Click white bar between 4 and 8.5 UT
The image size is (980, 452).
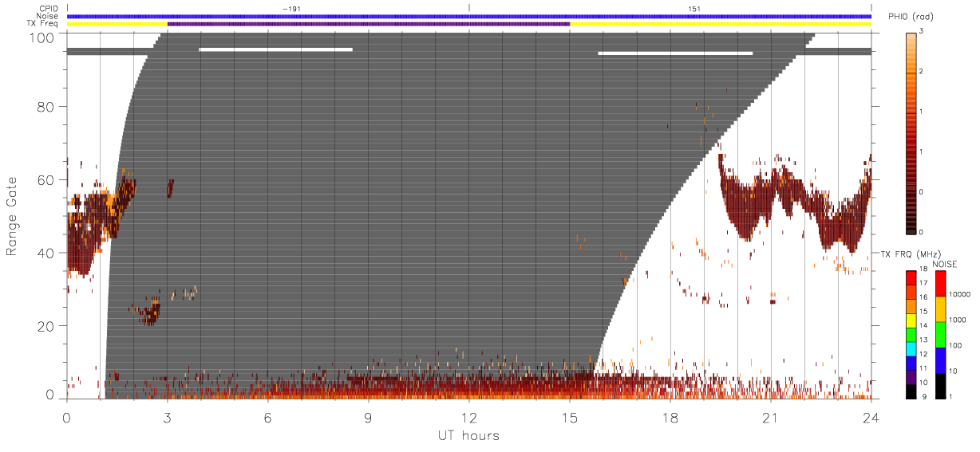pos(276,49)
